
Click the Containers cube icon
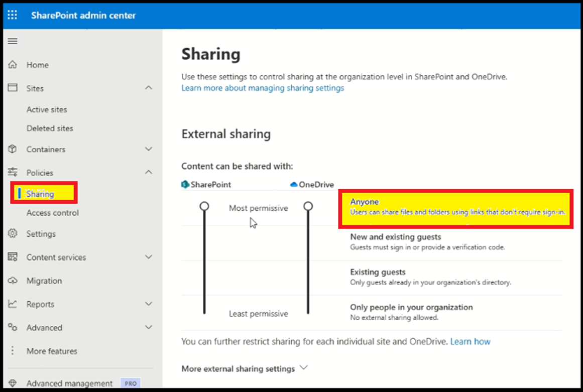click(13, 149)
